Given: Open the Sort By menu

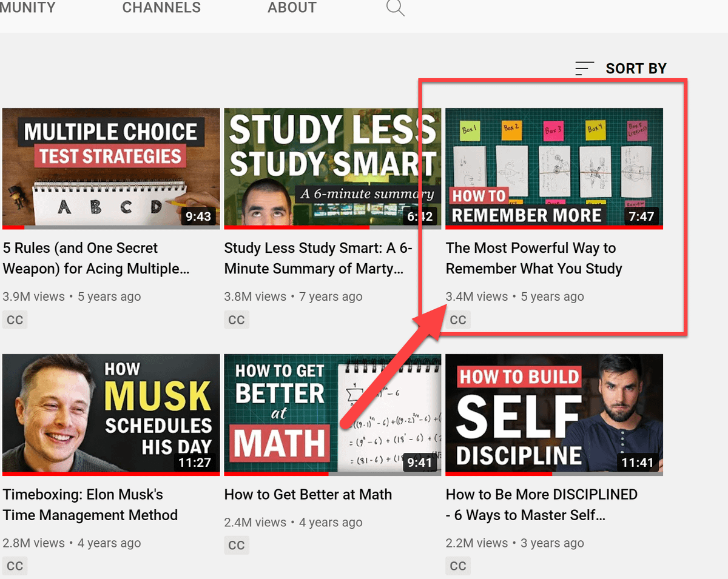Looking at the screenshot, I should [635, 69].
